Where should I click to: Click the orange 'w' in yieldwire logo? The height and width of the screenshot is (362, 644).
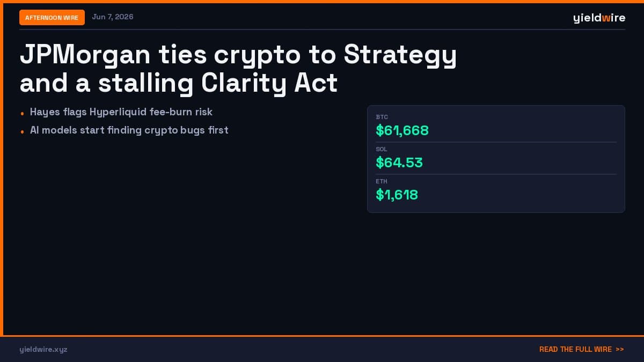606,18
